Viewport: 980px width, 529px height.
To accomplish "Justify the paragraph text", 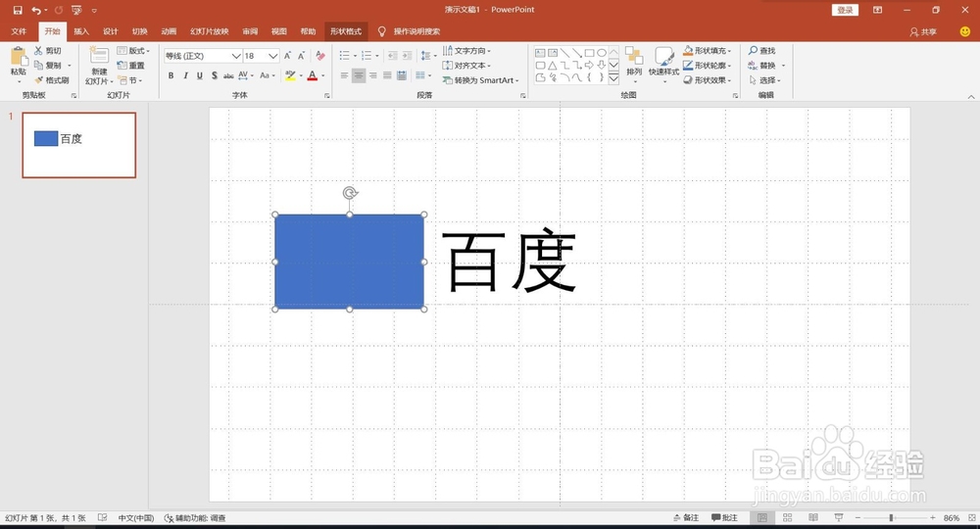I will pos(387,75).
